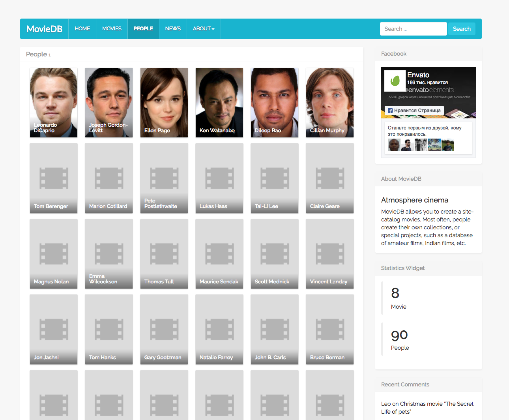Click Tom Hanks' film placeholder icon

click(x=109, y=329)
